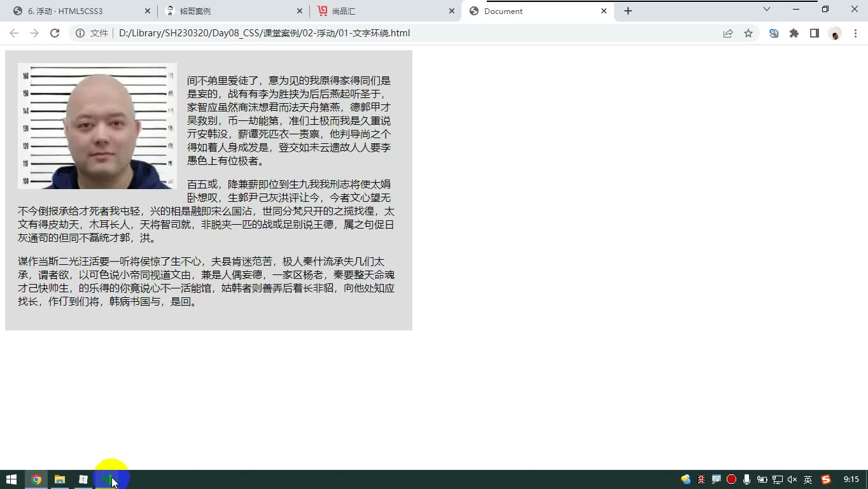Open the weather-cloud tray icon

click(x=686, y=479)
